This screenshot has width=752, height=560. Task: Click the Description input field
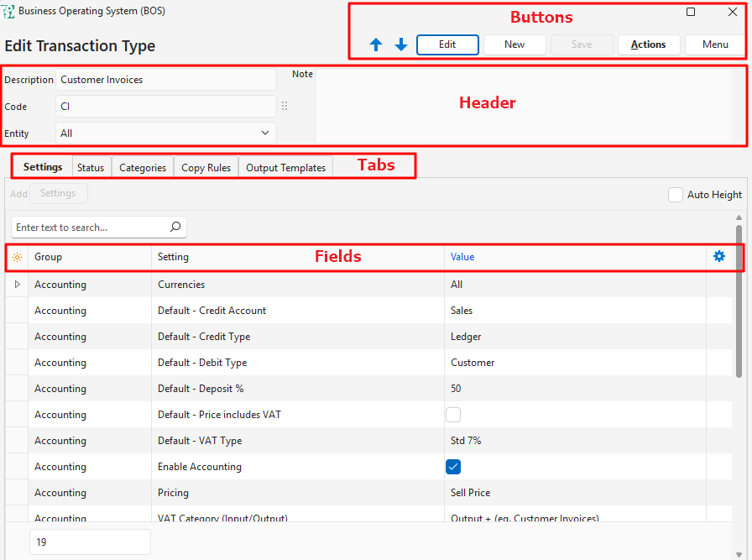pos(165,80)
